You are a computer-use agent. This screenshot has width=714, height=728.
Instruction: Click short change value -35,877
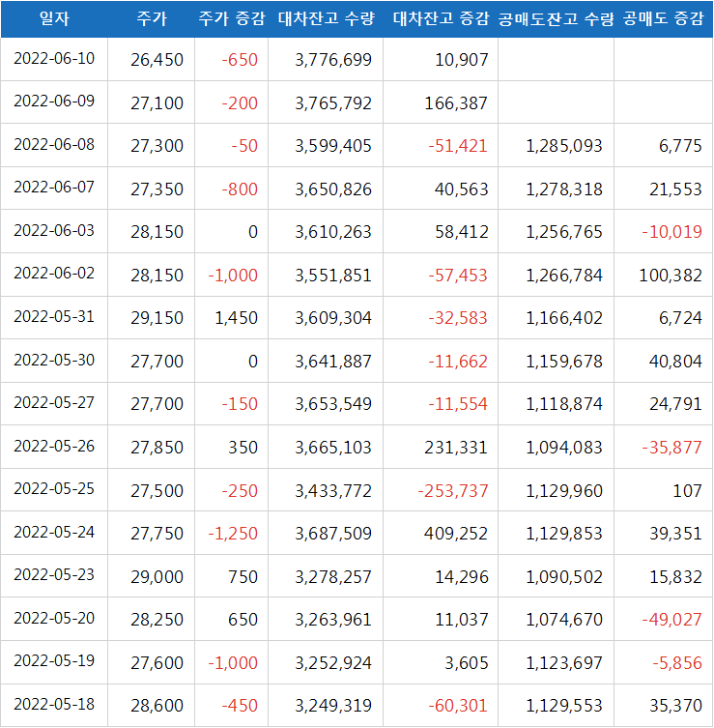[x=671, y=448]
